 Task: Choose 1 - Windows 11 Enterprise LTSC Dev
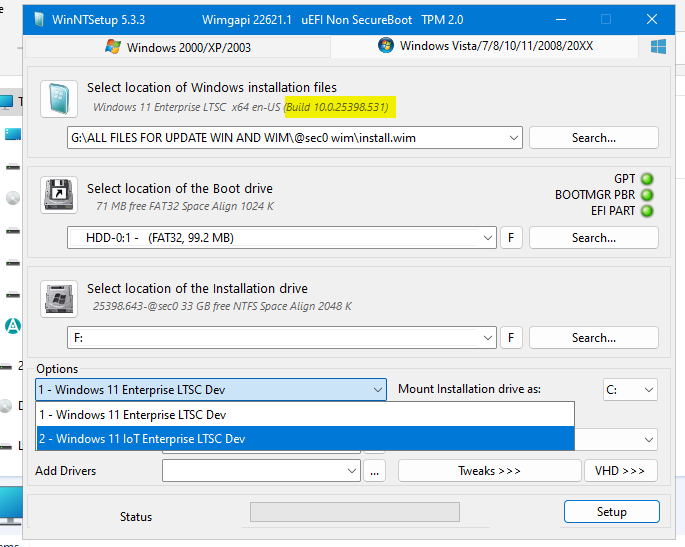tap(305, 415)
